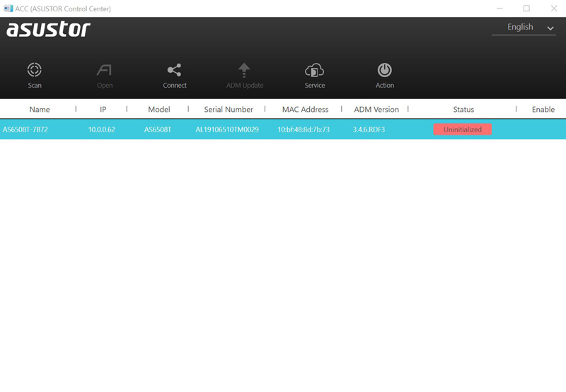Click the asustor logo
This screenshot has width=566, height=392.
pyautogui.click(x=48, y=29)
